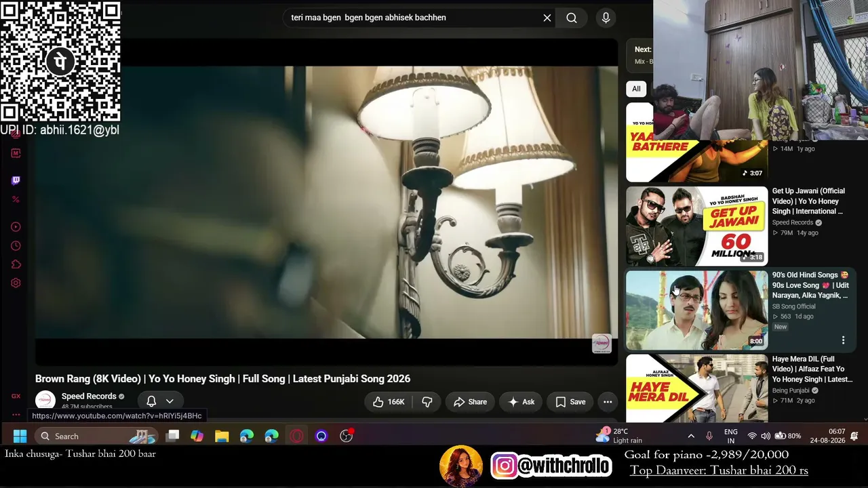Open File Explorer from the taskbar
This screenshot has width=868, height=488.
point(222,436)
